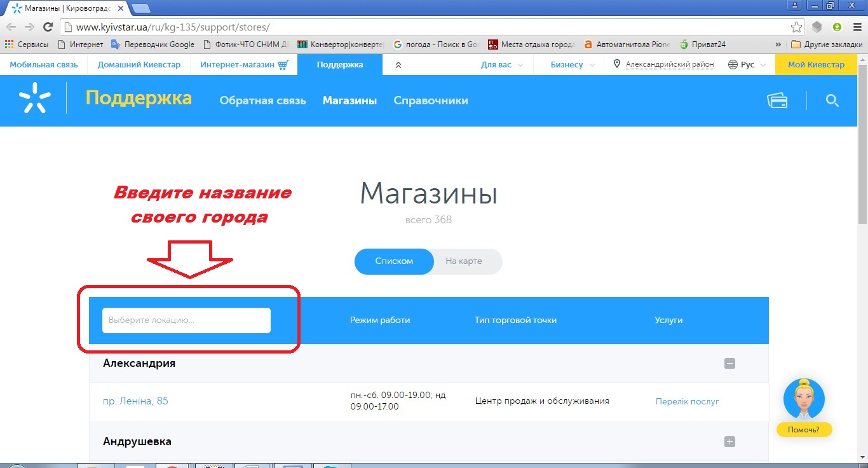Viewport: 868px width, 468px height.
Task: Click the всего 368 store count
Action: click(x=428, y=221)
